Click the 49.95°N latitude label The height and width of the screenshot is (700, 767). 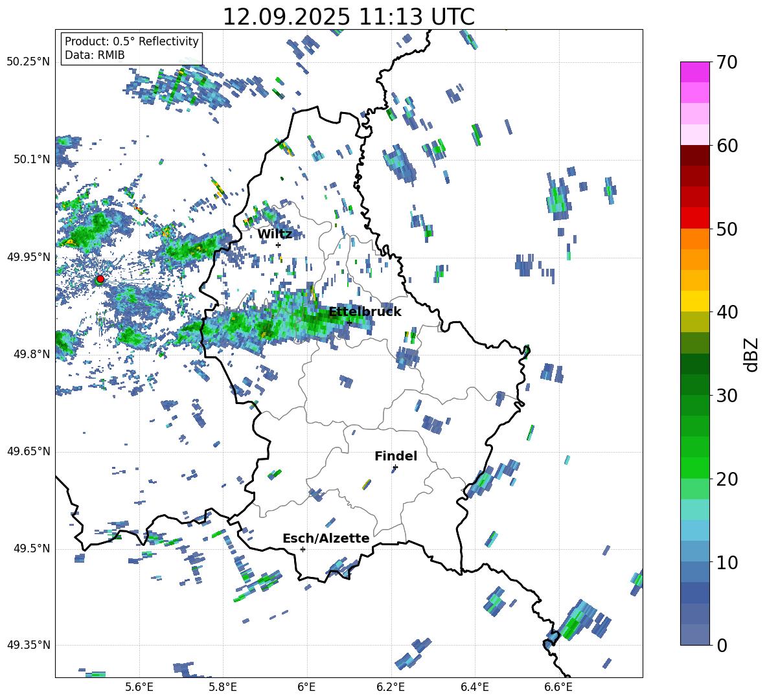(29, 256)
